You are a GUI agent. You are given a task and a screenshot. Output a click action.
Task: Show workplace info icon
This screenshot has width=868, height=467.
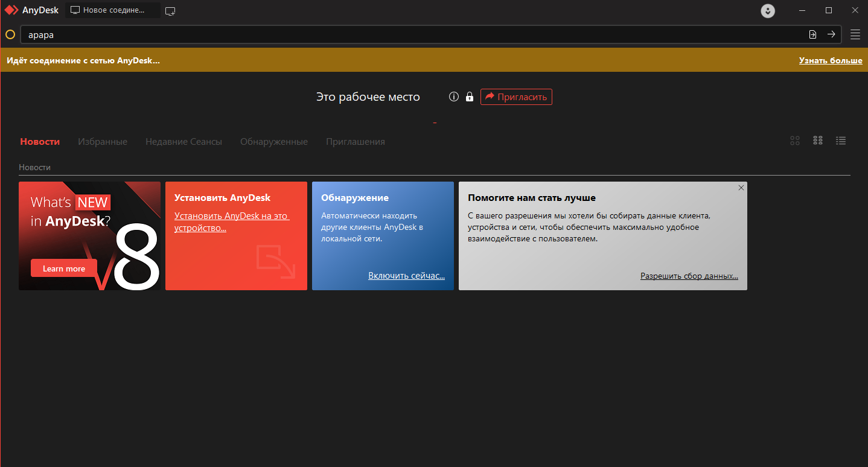point(454,97)
